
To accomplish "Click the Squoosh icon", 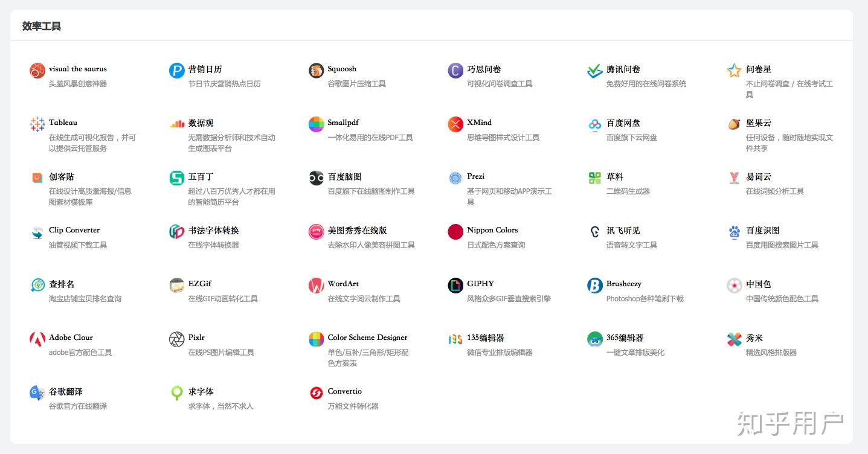I will pyautogui.click(x=316, y=71).
